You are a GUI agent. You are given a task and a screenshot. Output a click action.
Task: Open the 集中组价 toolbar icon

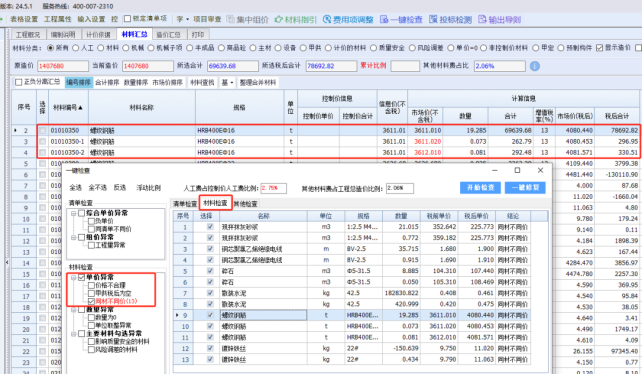click(248, 19)
